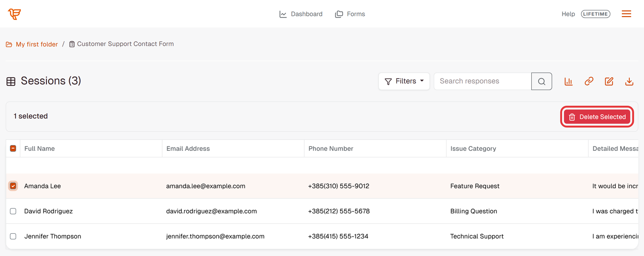The image size is (644, 256).
Task: Click the Help link
Action: 568,14
